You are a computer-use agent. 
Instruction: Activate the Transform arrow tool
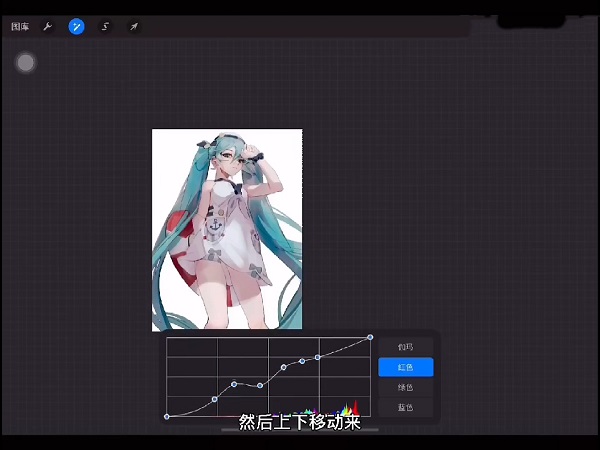(134, 27)
